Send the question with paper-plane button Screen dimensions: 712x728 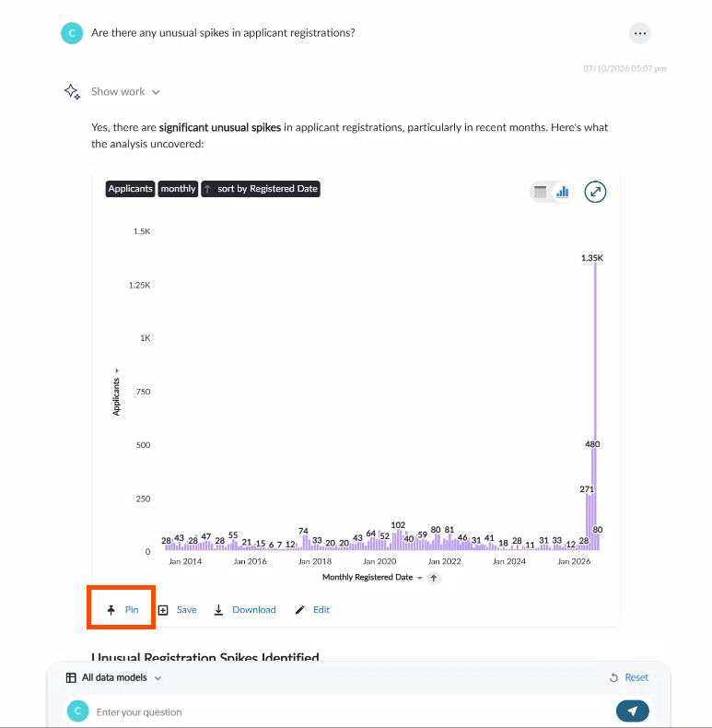[632, 710]
